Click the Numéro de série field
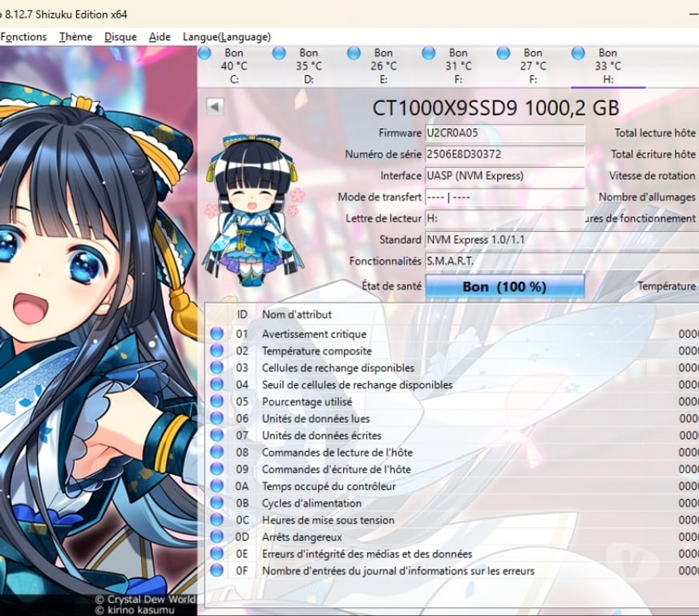This screenshot has width=699, height=616. (x=504, y=154)
